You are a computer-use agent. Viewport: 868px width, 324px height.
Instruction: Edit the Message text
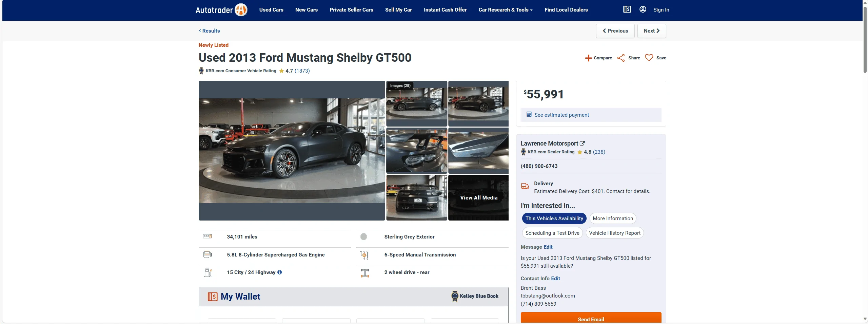tap(548, 247)
